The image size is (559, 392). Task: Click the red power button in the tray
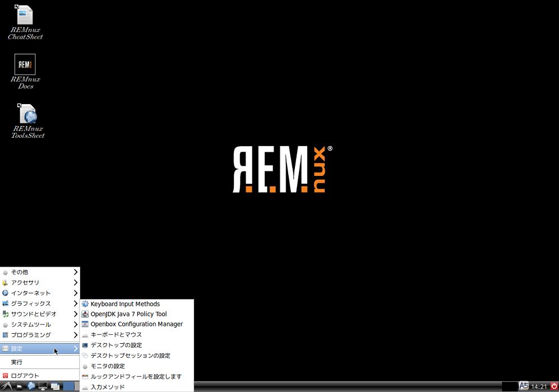(x=554, y=386)
